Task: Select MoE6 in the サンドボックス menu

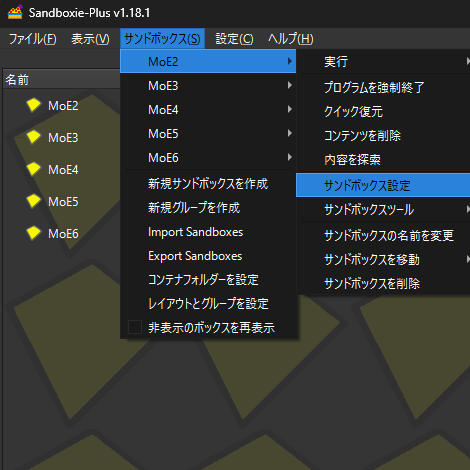Action: click(208, 158)
